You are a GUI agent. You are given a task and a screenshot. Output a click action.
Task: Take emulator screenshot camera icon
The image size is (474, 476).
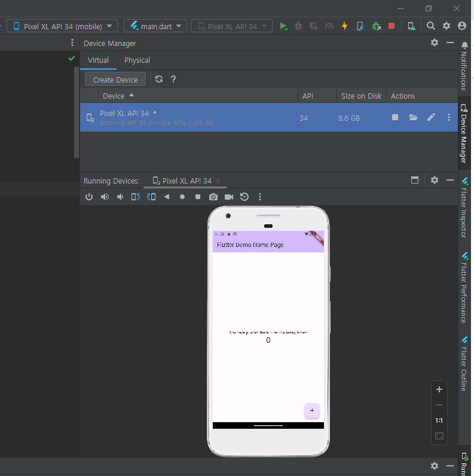click(x=213, y=197)
